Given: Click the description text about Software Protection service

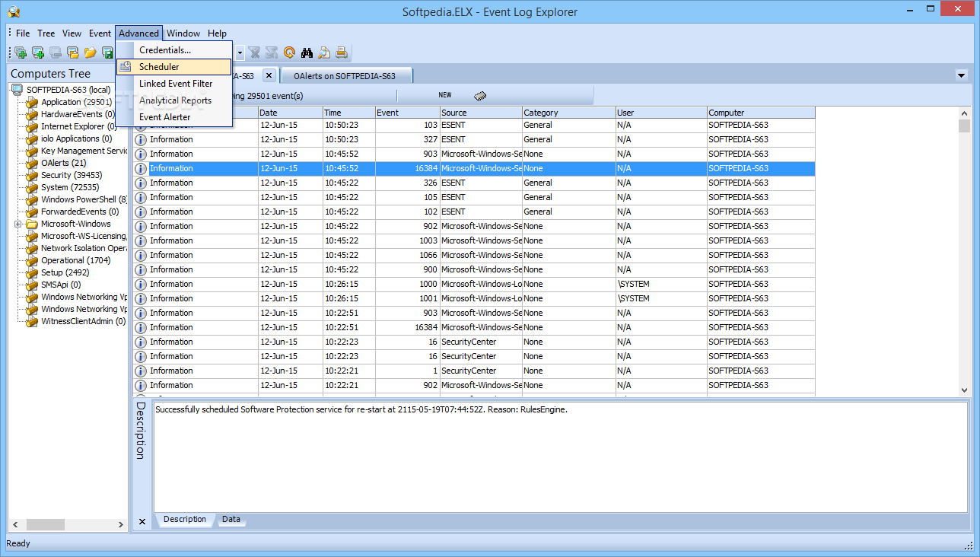Looking at the screenshot, I should 361,409.
